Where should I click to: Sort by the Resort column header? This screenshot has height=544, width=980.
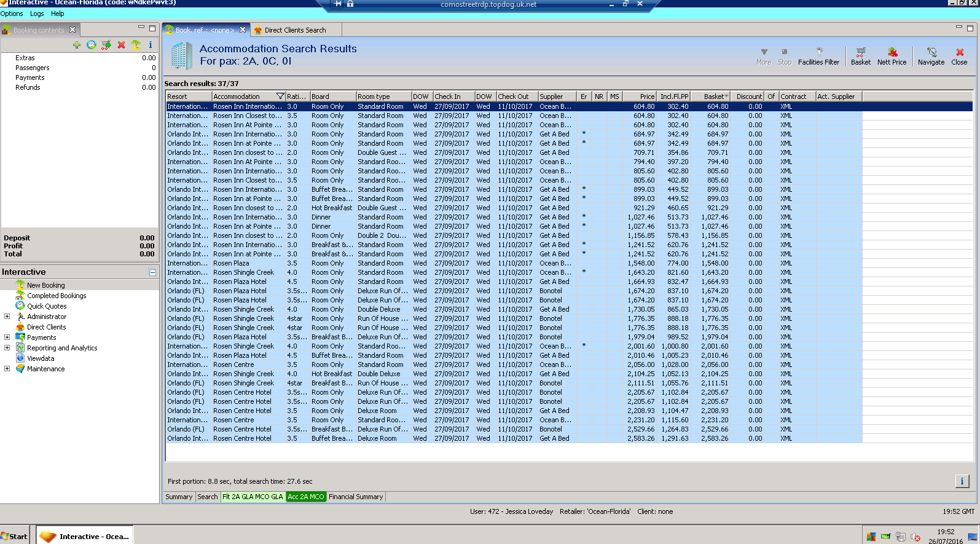pyautogui.click(x=189, y=97)
